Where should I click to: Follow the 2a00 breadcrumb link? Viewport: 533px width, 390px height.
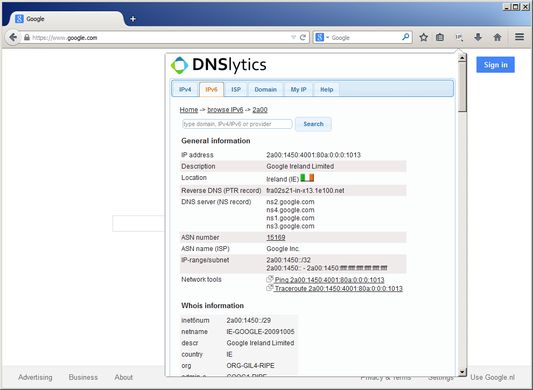[x=260, y=110]
